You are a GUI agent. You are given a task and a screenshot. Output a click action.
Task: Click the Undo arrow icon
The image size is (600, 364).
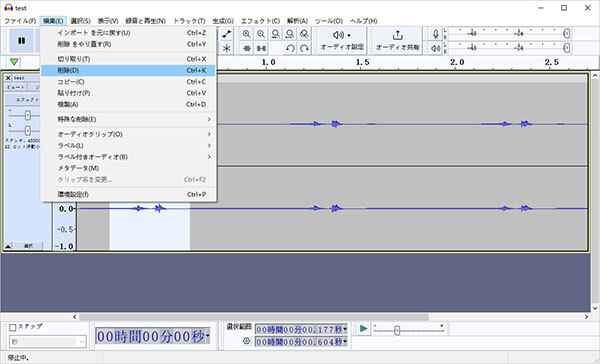tap(290, 48)
